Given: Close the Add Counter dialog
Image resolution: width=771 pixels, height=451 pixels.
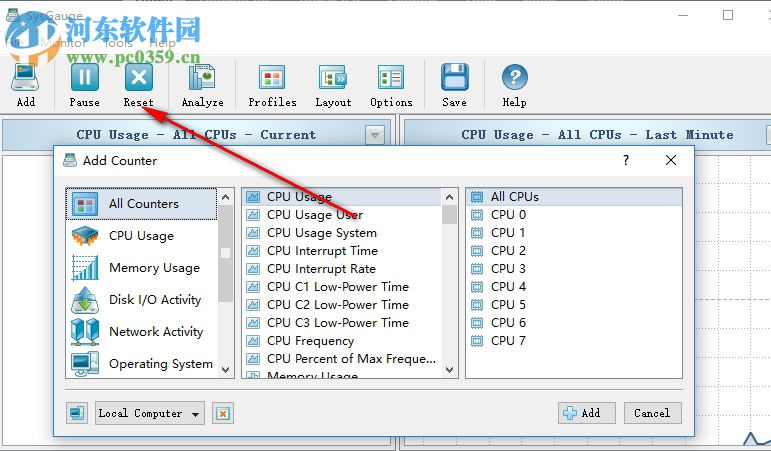Looking at the screenshot, I should (671, 160).
